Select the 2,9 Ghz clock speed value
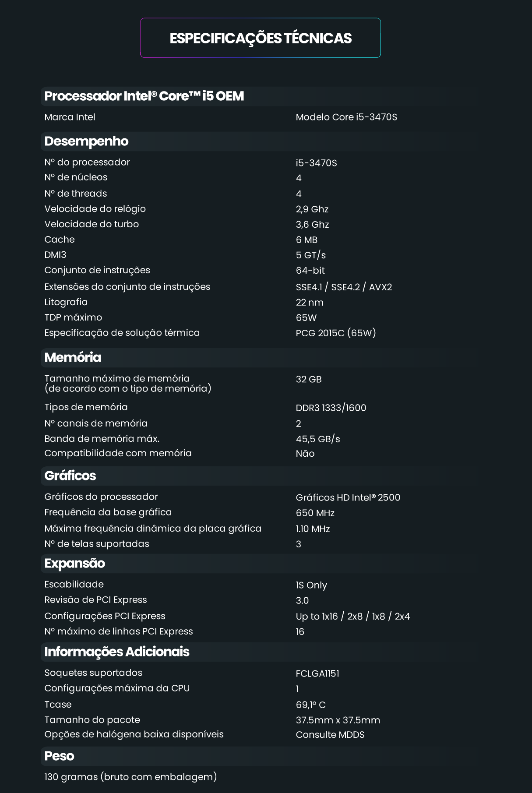This screenshot has width=532, height=793. tap(312, 209)
